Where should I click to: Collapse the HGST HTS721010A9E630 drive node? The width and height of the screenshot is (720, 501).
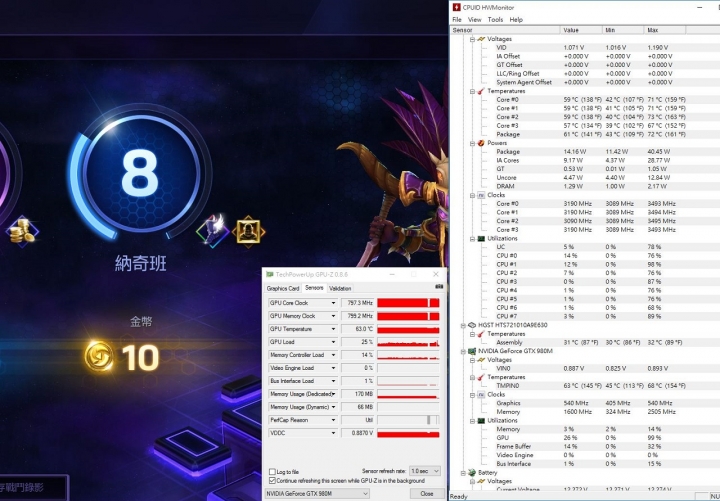463,325
